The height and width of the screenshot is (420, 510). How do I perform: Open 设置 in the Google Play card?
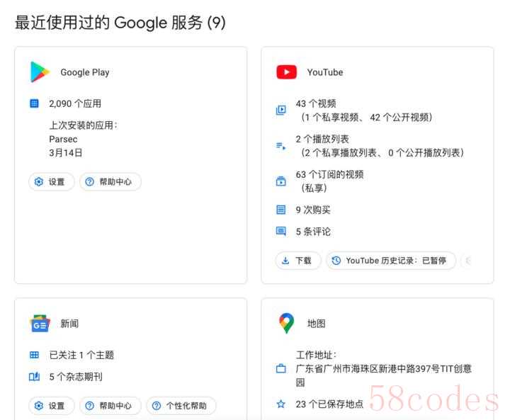[52, 181]
